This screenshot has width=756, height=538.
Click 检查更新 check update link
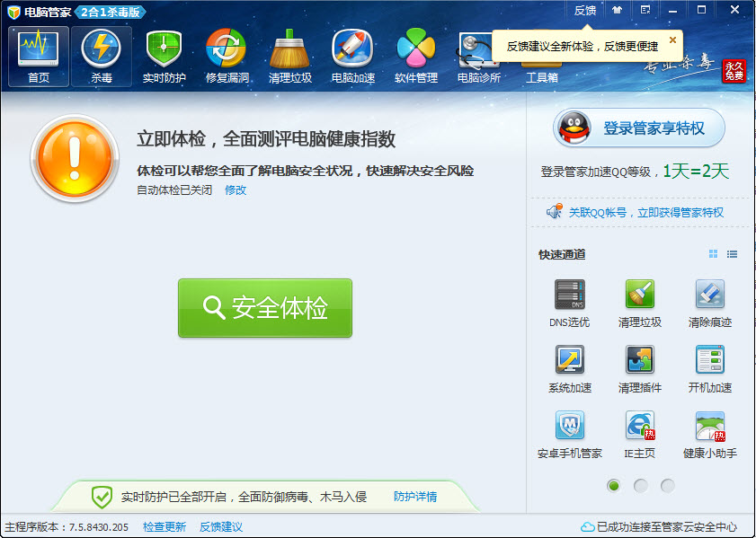164,527
